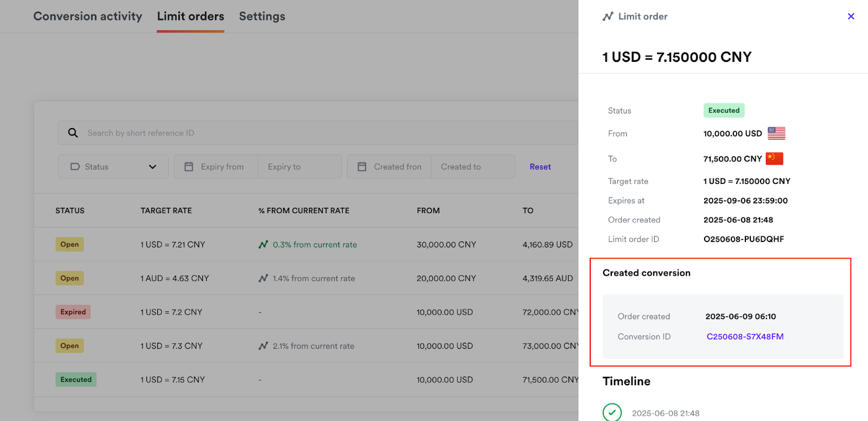The height and width of the screenshot is (421, 868).
Task: Switch to the Conversion activity tab
Action: click(88, 16)
